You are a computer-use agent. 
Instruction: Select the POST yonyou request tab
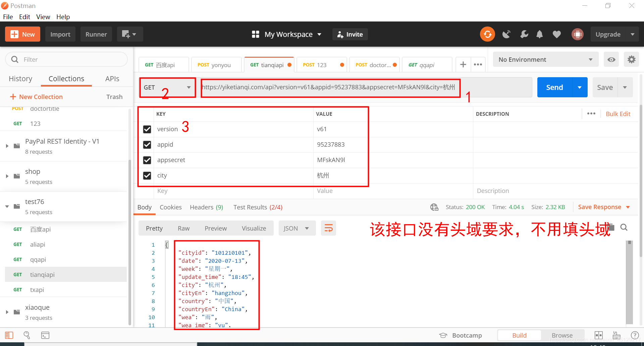coord(216,65)
